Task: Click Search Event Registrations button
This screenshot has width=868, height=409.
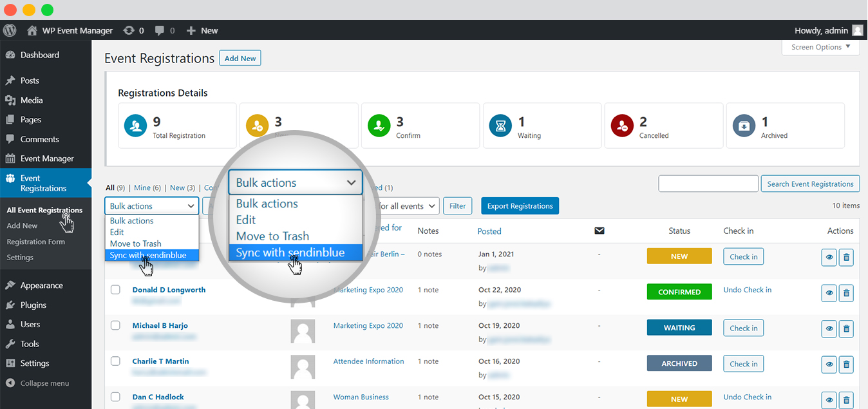Action: (x=810, y=184)
